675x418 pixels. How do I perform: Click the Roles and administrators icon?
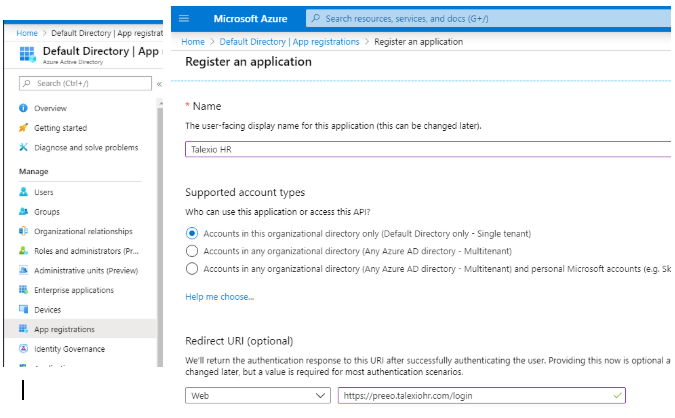pos(23,251)
